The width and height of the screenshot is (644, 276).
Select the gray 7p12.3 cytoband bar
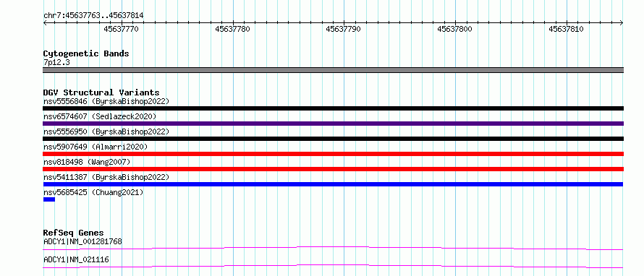(x=333, y=70)
